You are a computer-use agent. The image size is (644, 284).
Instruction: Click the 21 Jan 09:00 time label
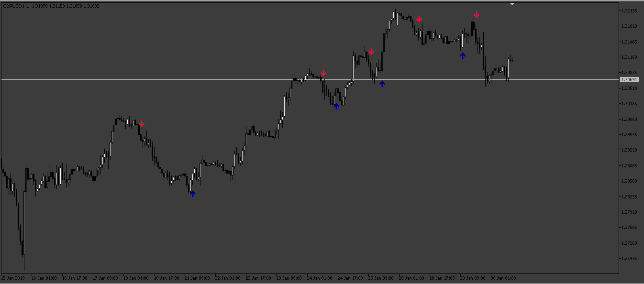click(197, 278)
